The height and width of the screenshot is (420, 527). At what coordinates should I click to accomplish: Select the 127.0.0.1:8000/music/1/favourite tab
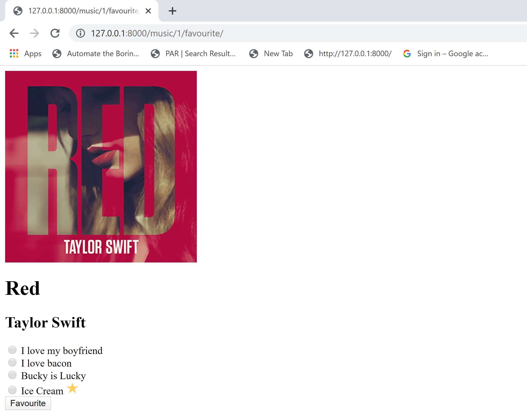(x=82, y=11)
